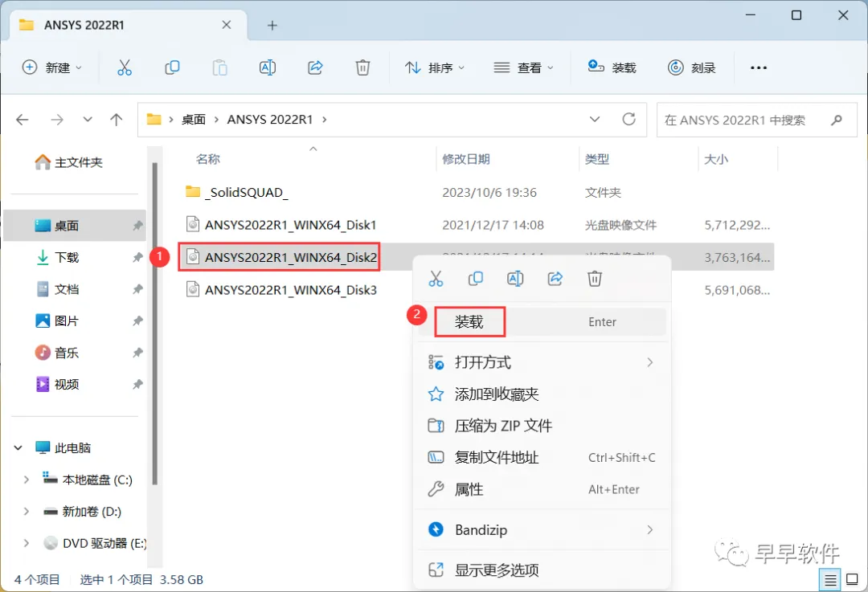868x592 pixels.
Task: Switch to details view icon in status bar
Action: tap(829, 580)
